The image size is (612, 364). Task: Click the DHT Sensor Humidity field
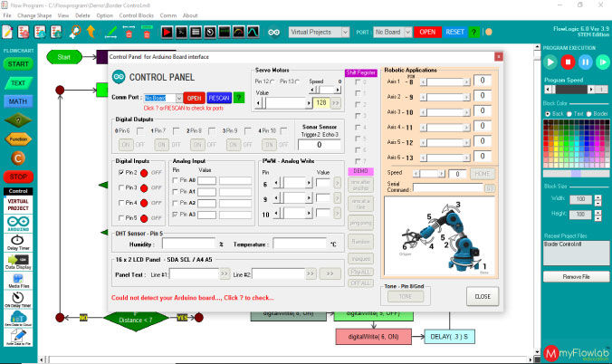point(188,244)
